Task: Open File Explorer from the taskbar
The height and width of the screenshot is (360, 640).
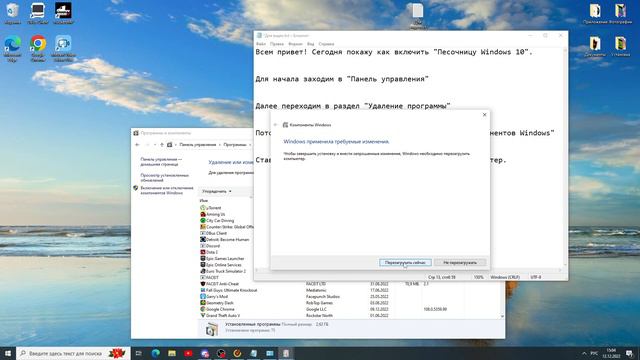Action: click(172, 353)
